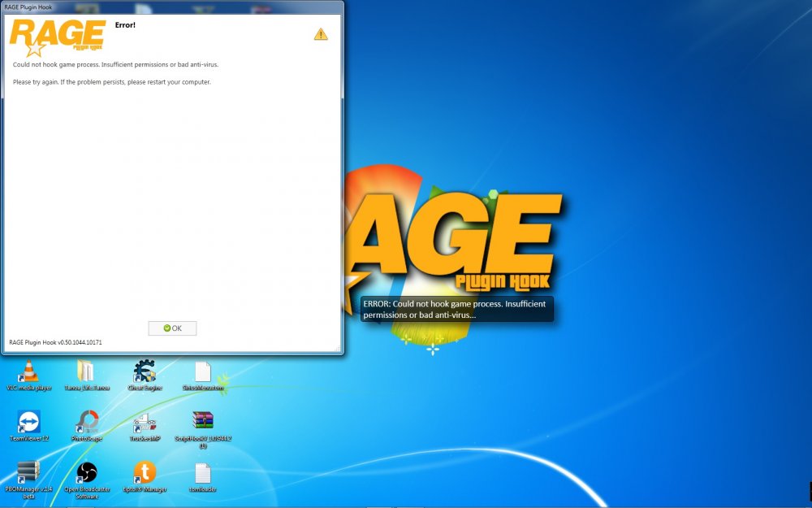Click the "Error!" heading text
812x508 pixels.
(125, 25)
